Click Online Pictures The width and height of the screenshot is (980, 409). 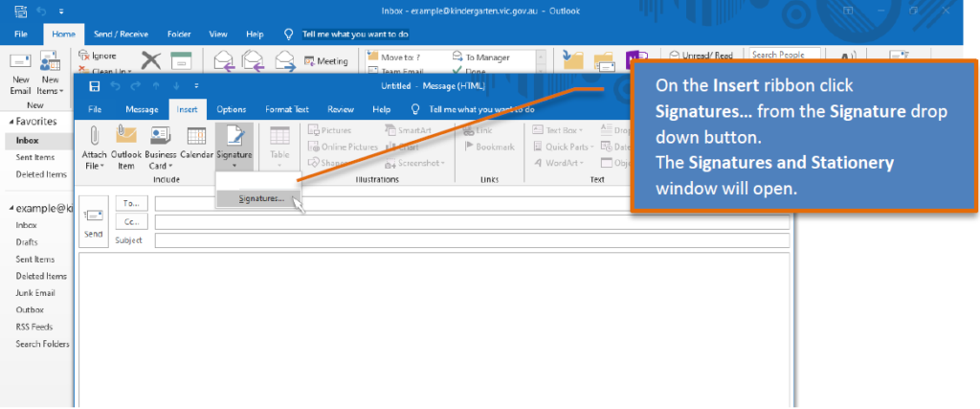tap(344, 147)
